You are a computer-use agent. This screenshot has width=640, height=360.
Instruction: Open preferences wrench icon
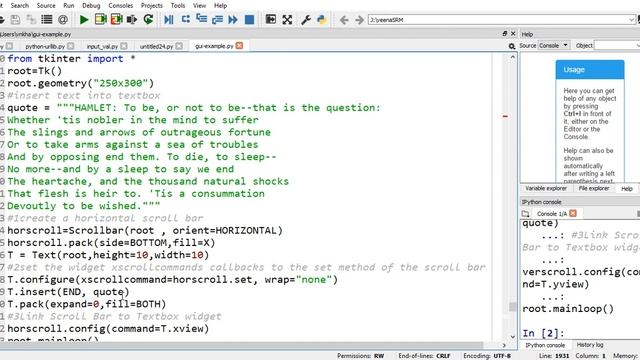306,19
